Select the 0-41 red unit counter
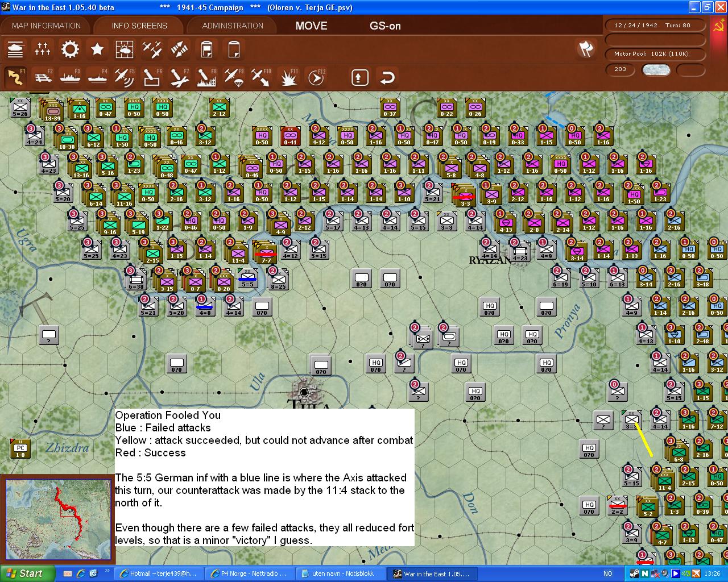The height and width of the screenshot is (582, 728). pos(291,136)
